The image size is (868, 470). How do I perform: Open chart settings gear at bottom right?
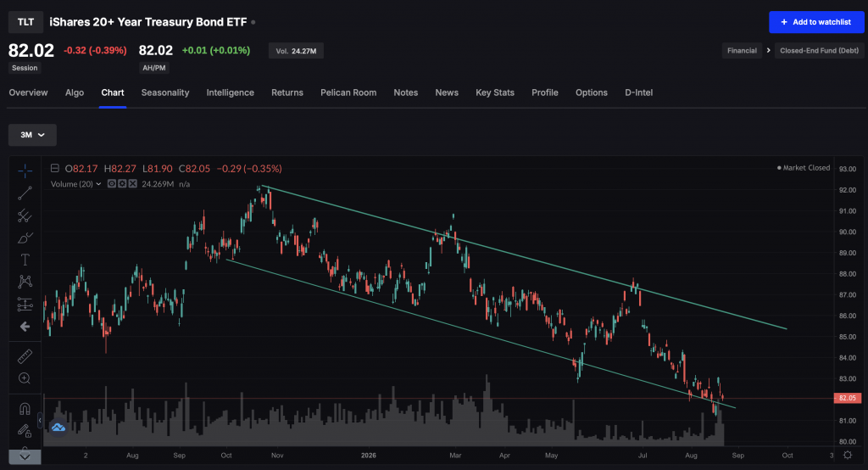848,455
